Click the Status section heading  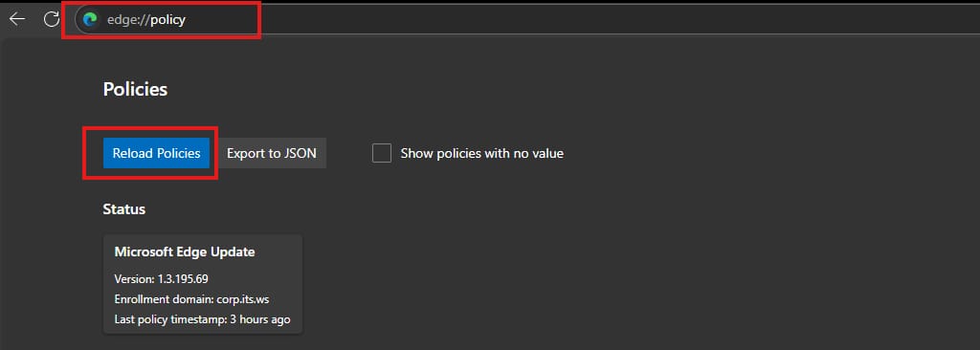point(124,209)
